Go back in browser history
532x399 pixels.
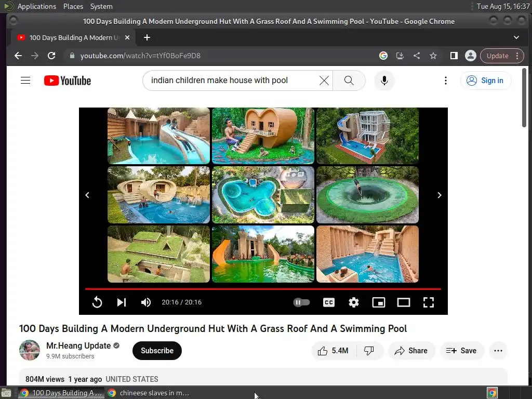pyautogui.click(x=18, y=56)
